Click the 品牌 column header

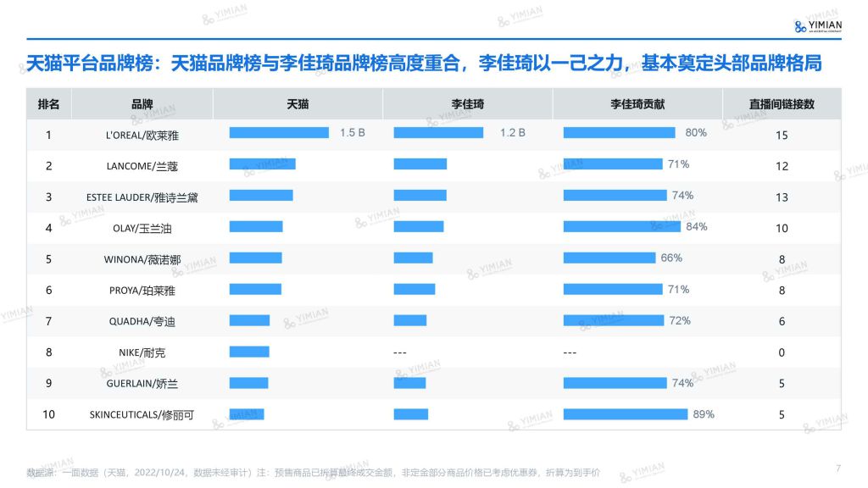tap(142, 104)
